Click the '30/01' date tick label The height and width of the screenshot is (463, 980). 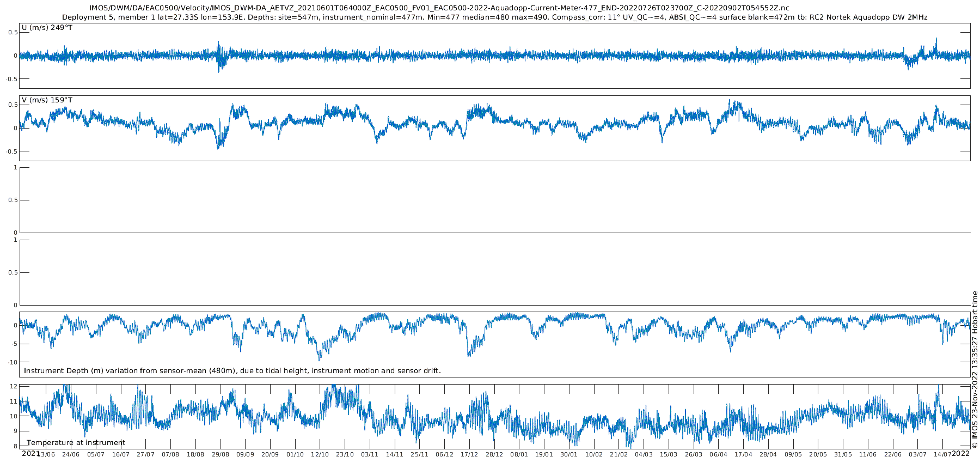tap(569, 454)
